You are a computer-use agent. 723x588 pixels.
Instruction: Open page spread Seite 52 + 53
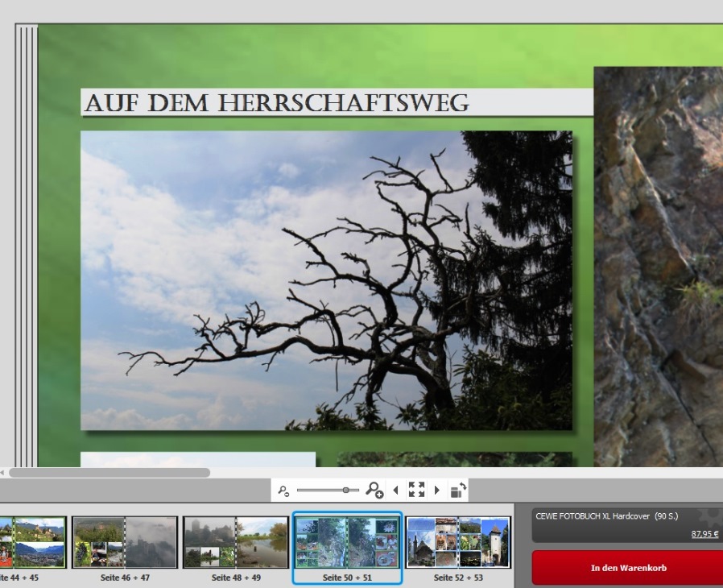(x=457, y=543)
